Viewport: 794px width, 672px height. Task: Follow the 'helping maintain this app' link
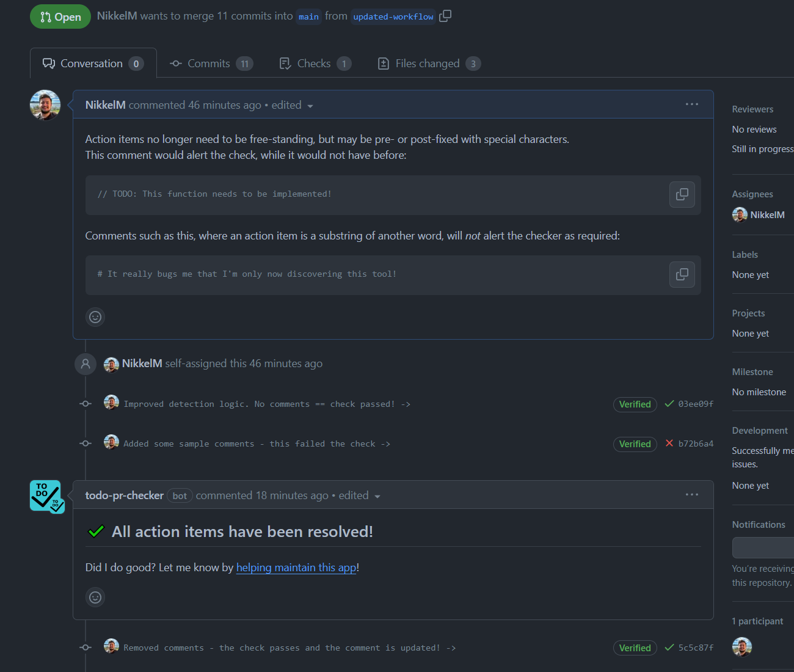point(296,568)
